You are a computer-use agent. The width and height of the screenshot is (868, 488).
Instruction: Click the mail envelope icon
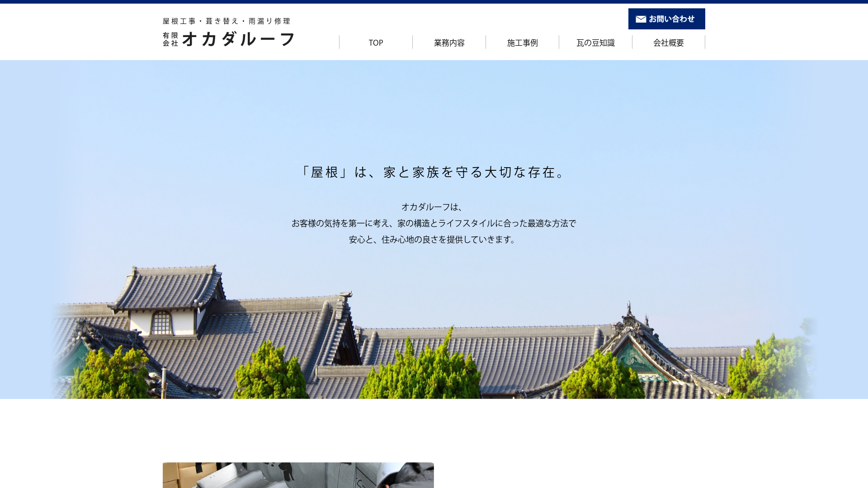coord(640,19)
